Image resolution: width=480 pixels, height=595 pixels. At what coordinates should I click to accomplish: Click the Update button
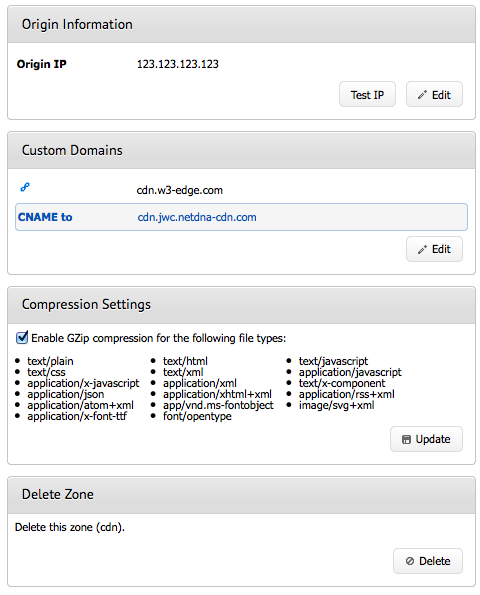pos(426,439)
